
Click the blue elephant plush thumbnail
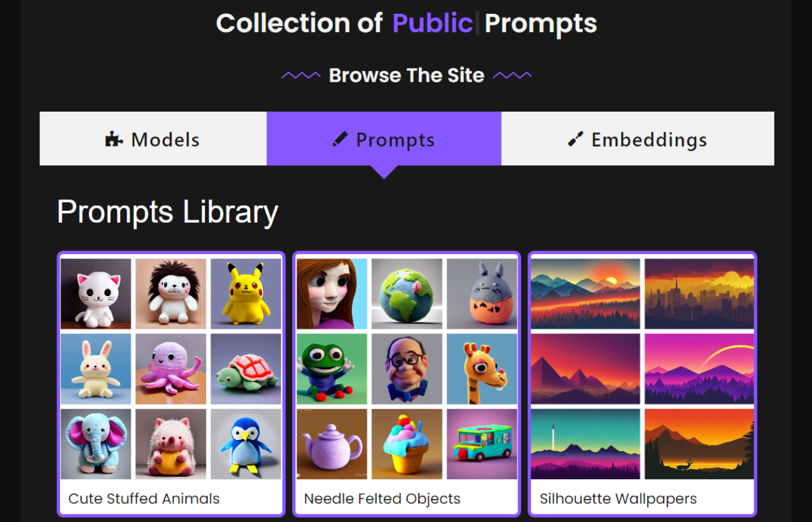(x=96, y=444)
